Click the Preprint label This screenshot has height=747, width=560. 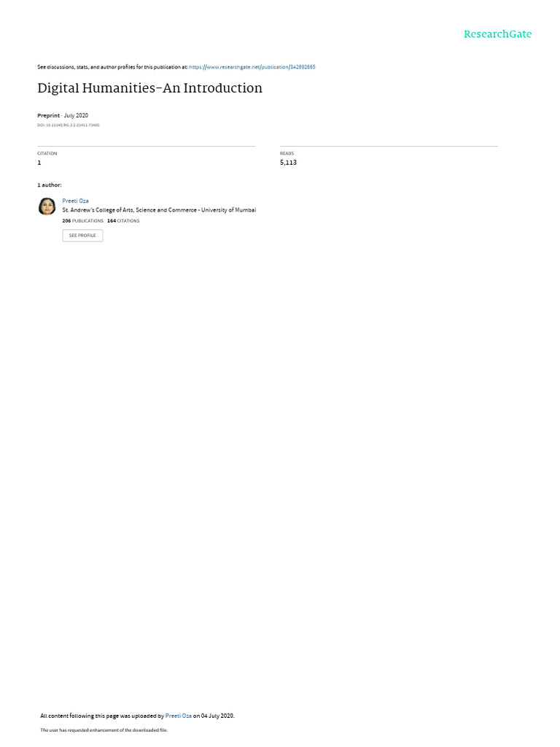(49, 116)
